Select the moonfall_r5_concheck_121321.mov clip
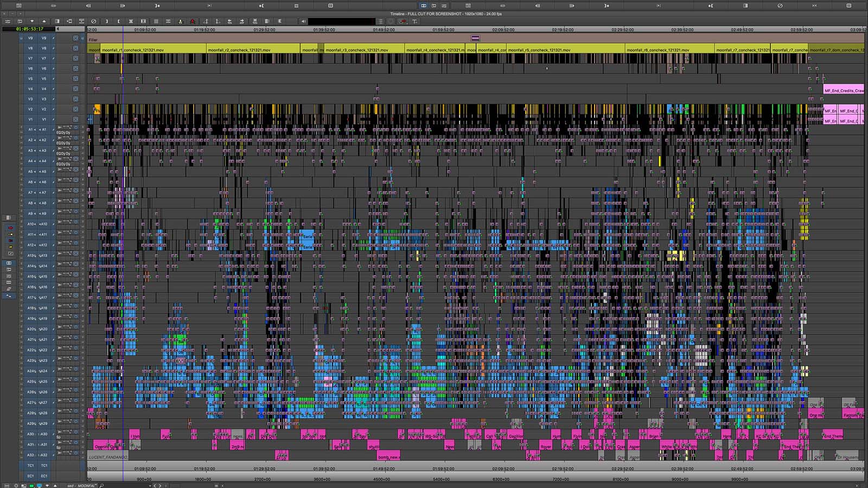 click(x=566, y=49)
